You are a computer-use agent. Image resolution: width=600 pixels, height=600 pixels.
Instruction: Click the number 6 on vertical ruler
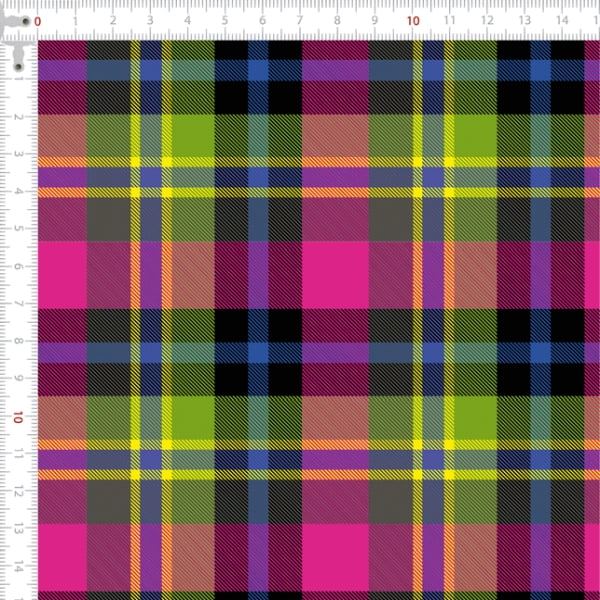point(18,266)
